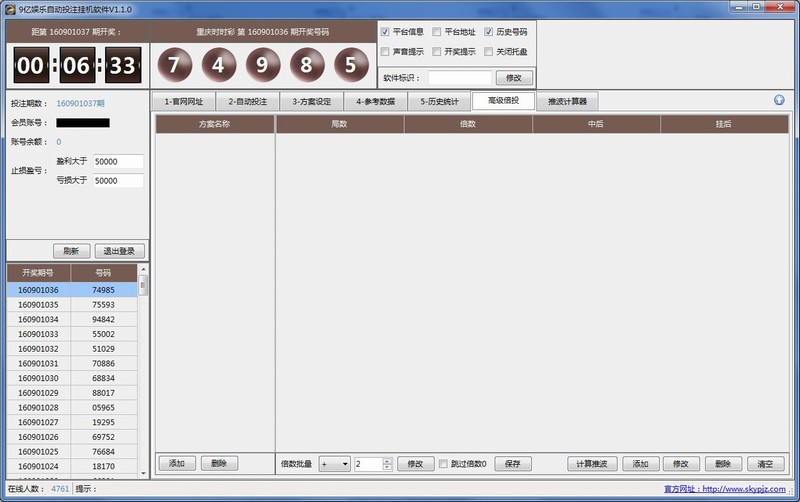Click the blue up-arrow icon beside the tabs
800x502 pixels.
click(779, 100)
